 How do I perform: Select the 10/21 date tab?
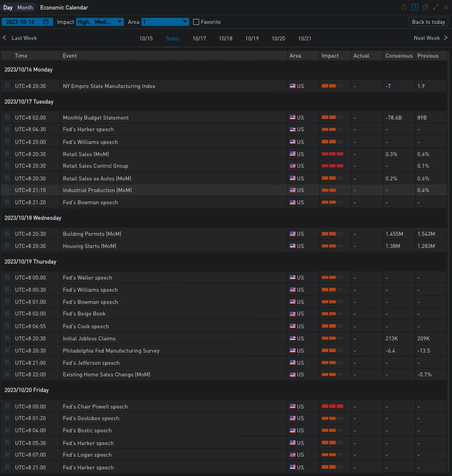[305, 39]
